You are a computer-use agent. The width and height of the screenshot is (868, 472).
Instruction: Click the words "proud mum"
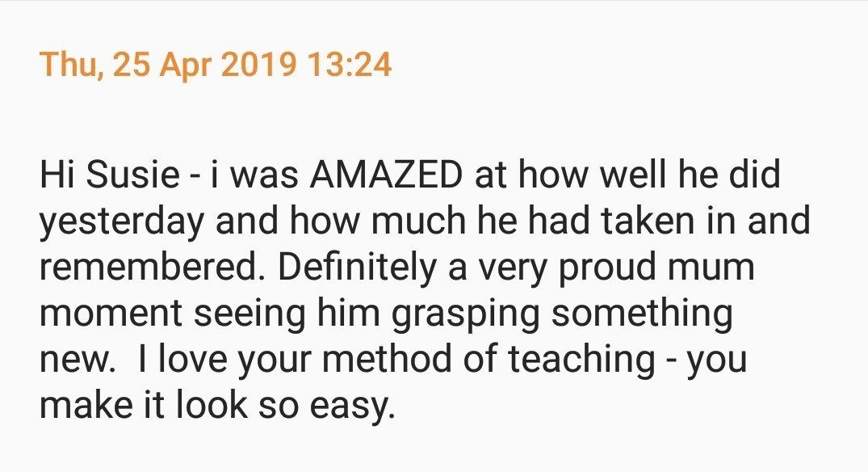[x=656, y=268]
